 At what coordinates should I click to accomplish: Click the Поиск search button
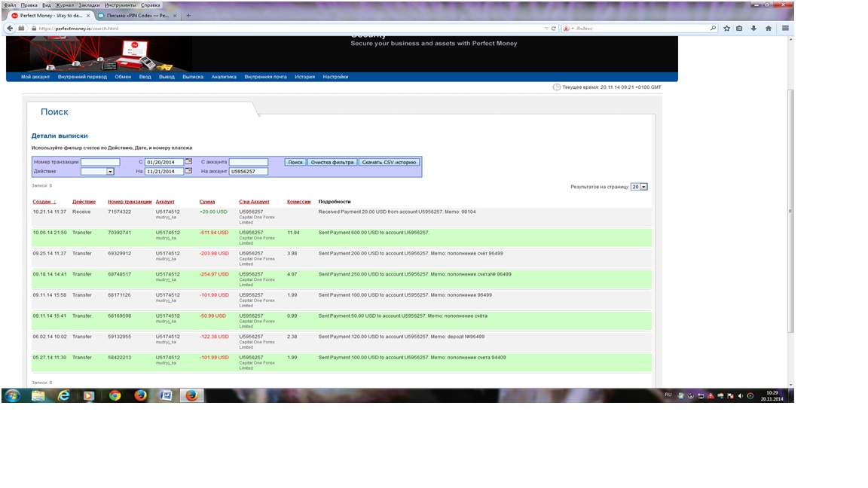[x=295, y=162]
